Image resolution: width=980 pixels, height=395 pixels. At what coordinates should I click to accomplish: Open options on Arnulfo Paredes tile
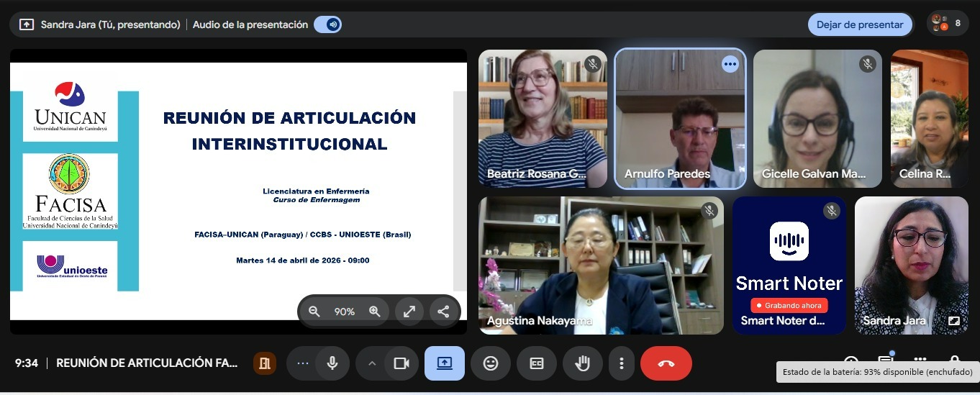(730, 65)
